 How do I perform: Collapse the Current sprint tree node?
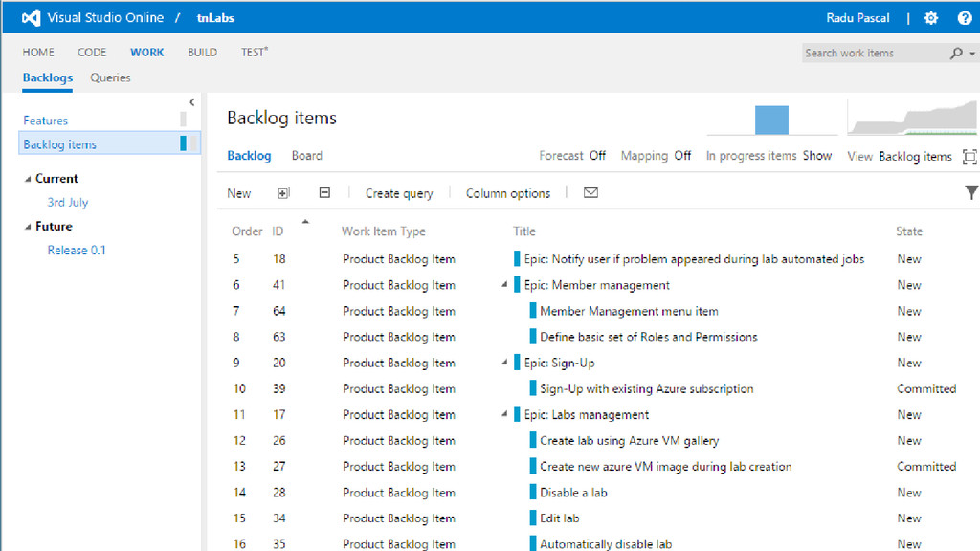28,179
